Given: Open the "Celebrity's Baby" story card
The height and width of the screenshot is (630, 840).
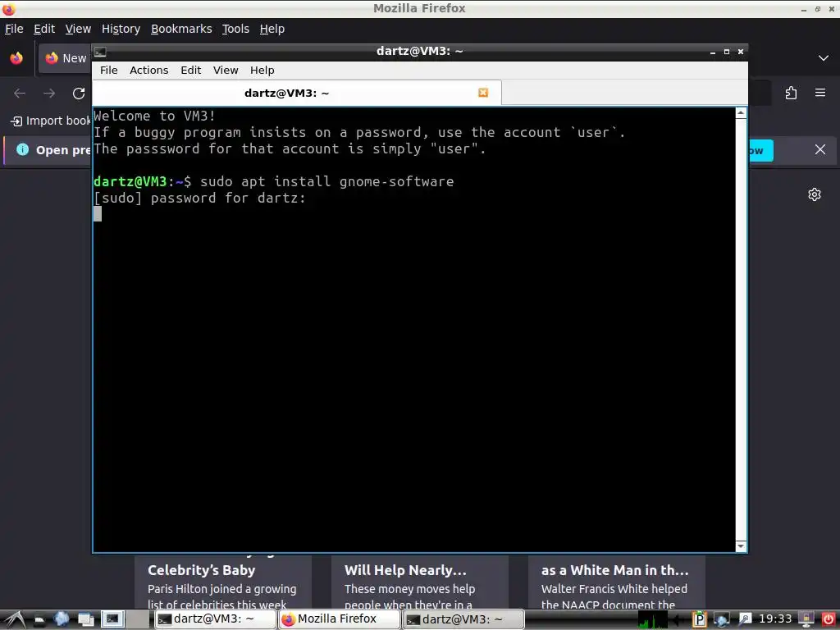Looking at the screenshot, I should coord(223,582).
